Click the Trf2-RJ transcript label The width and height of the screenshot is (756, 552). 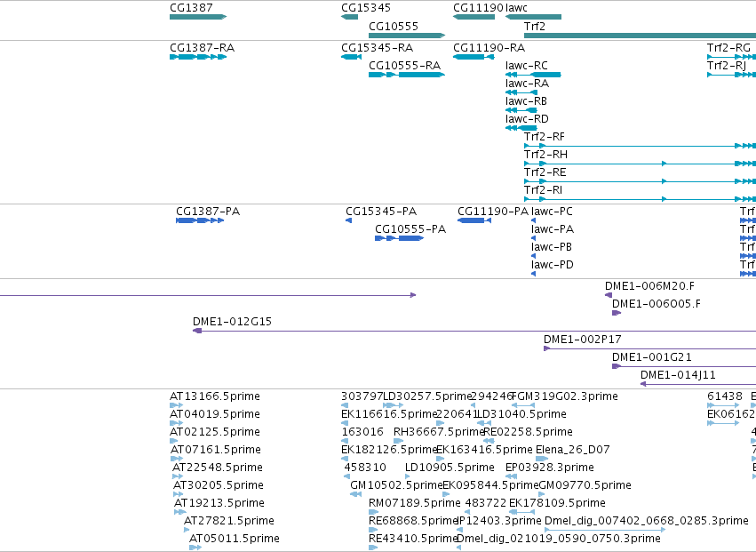click(727, 66)
